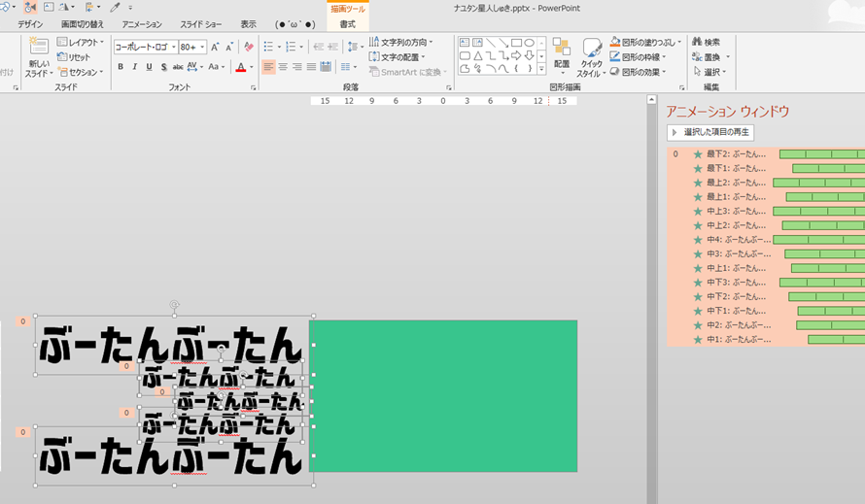Center the paragraph text

pos(283,67)
